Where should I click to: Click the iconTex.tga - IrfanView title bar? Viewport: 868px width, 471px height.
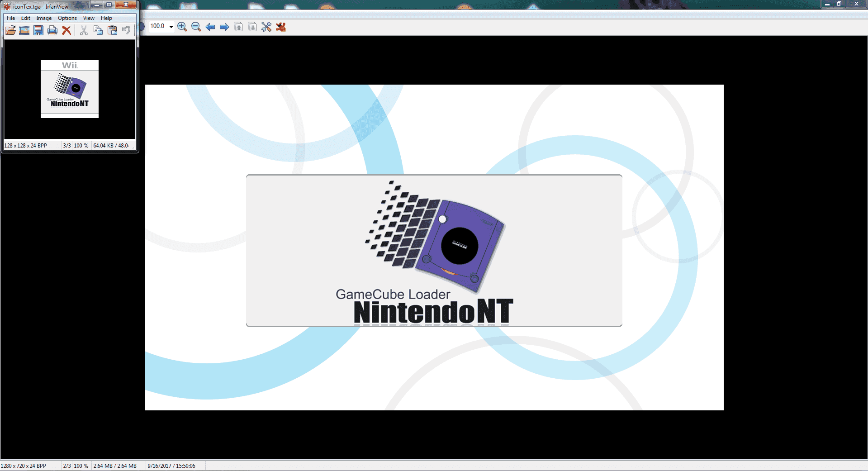(45, 6)
